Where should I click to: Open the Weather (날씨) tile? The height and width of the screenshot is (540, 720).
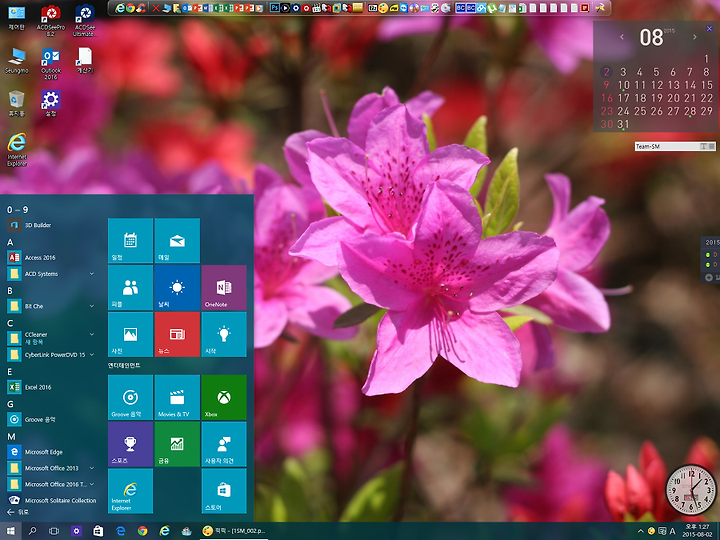pyautogui.click(x=177, y=287)
